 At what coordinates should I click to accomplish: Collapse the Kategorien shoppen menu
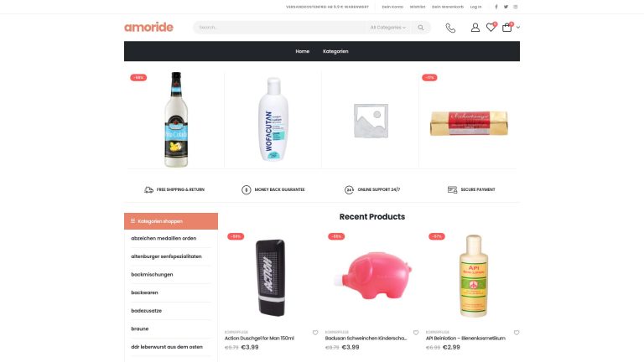pos(171,221)
